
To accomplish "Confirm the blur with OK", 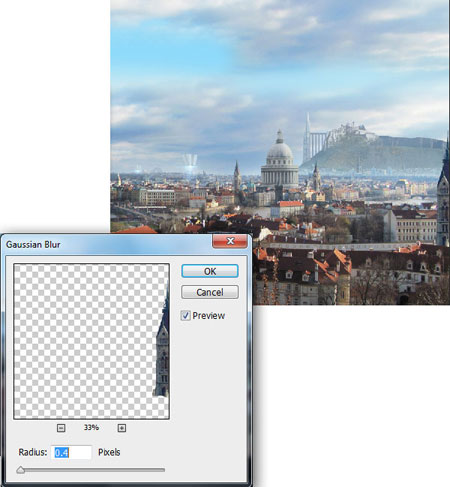I will 210,271.
